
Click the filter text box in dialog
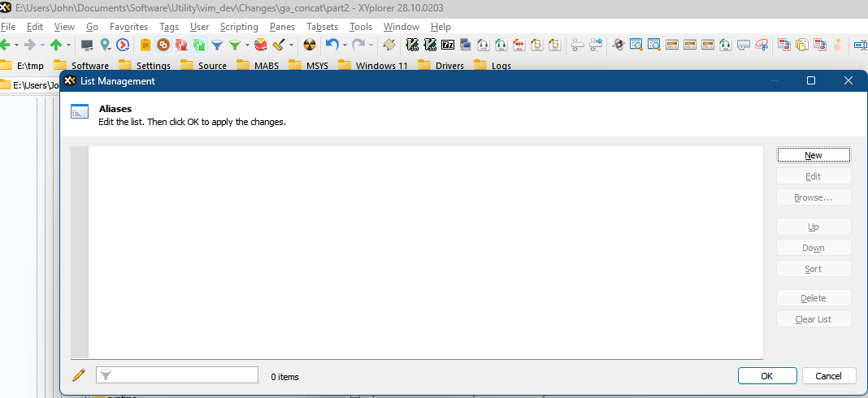pyautogui.click(x=184, y=375)
